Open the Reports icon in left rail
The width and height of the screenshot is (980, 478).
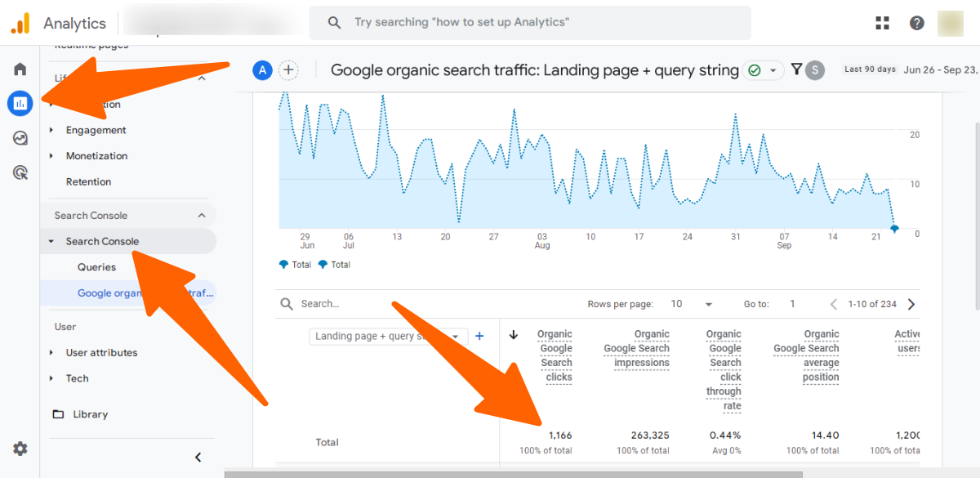[x=20, y=104]
